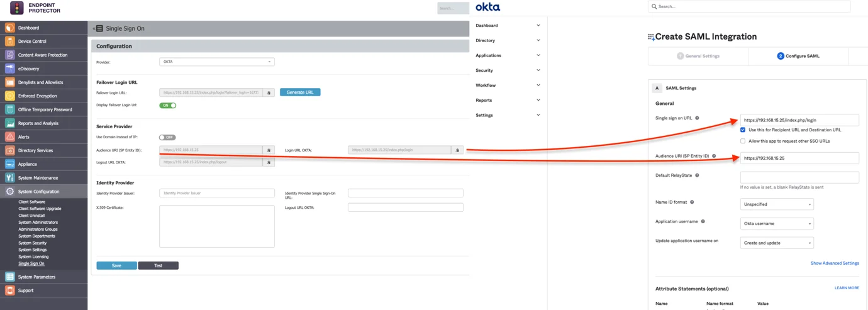Click the Generate URL button
868x310 pixels.
coord(300,92)
